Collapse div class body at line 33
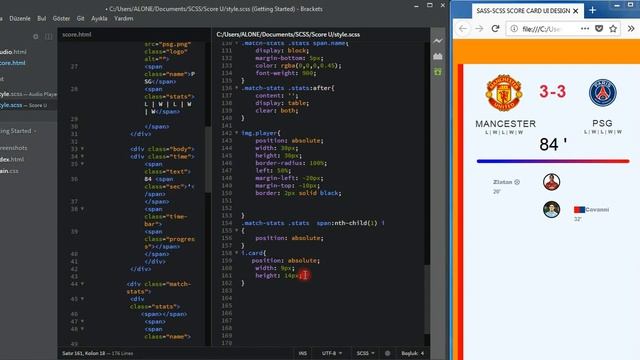The width and height of the screenshot is (640, 360). 82,149
